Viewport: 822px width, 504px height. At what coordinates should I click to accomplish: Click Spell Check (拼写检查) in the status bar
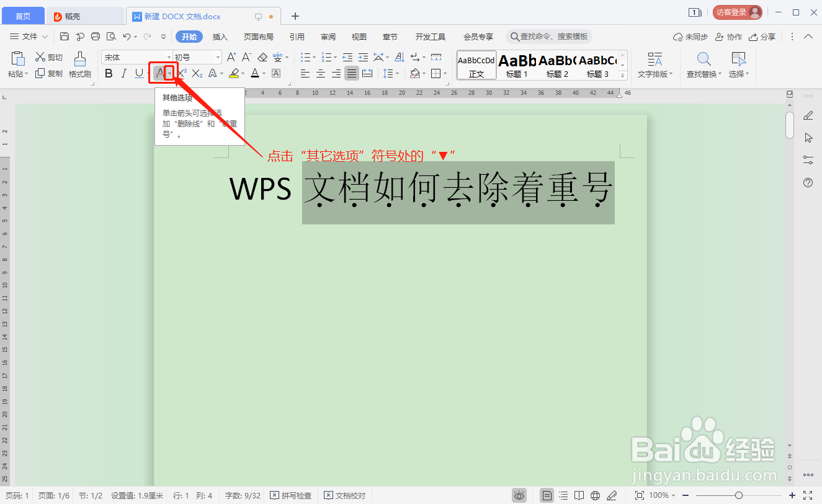(x=292, y=495)
